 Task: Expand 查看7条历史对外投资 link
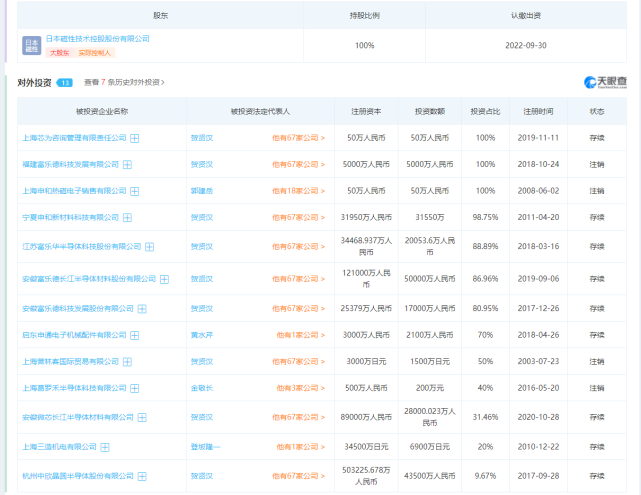click(x=124, y=82)
